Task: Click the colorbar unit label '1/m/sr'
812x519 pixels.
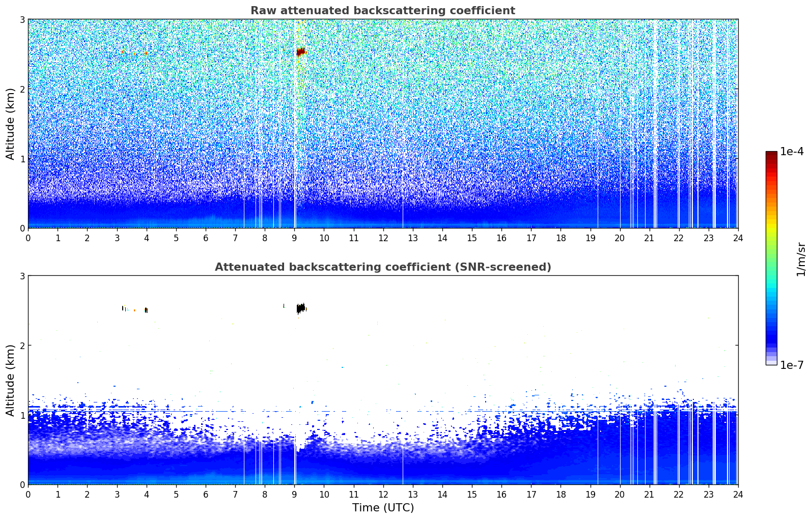Action: [x=801, y=258]
